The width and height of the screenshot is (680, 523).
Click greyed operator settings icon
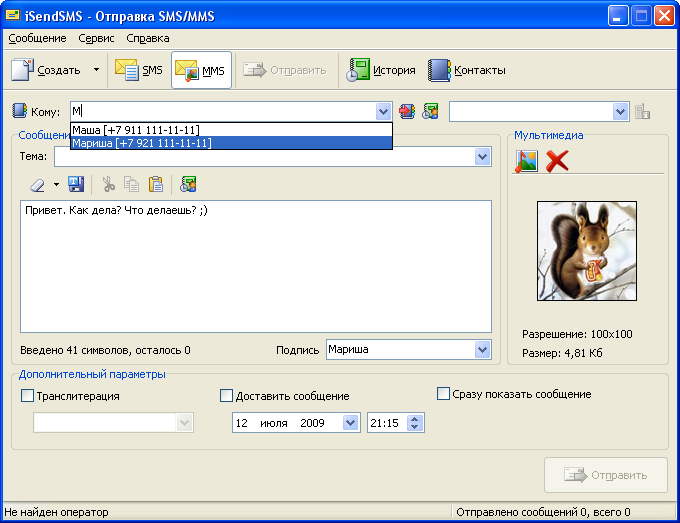point(642,111)
